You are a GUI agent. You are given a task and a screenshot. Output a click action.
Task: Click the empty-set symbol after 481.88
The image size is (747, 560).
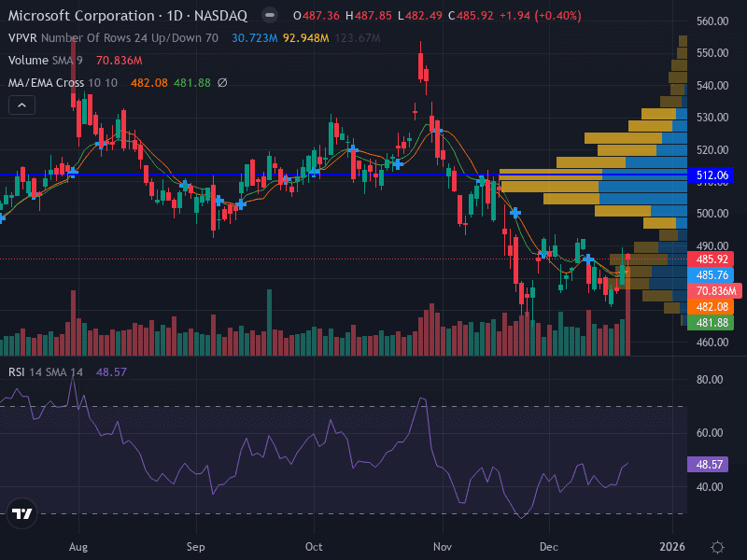click(x=222, y=83)
